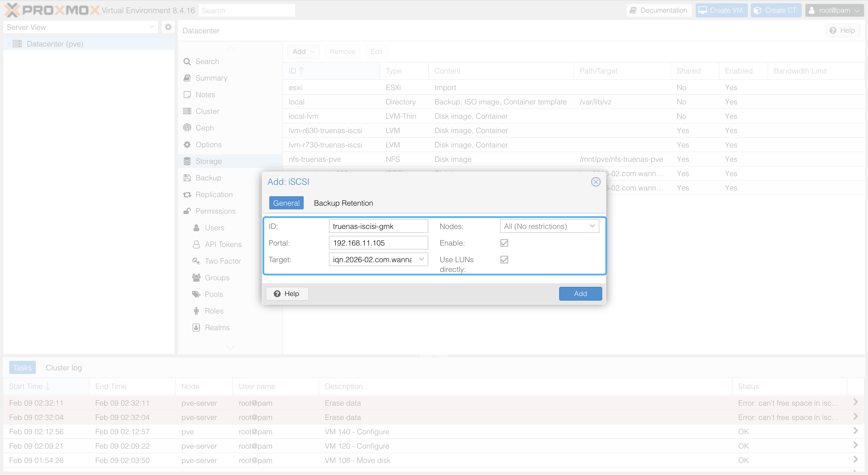
Task: Select the Groups people icon
Action: pos(196,278)
